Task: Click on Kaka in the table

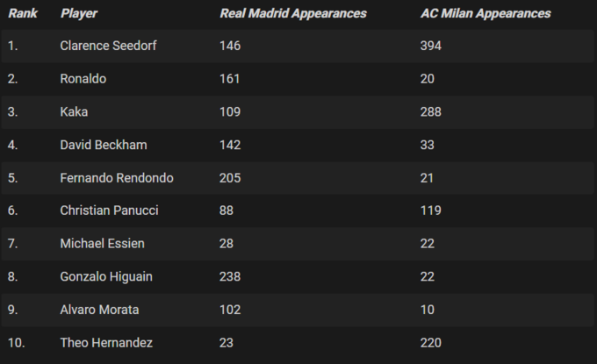Action: [x=75, y=112]
